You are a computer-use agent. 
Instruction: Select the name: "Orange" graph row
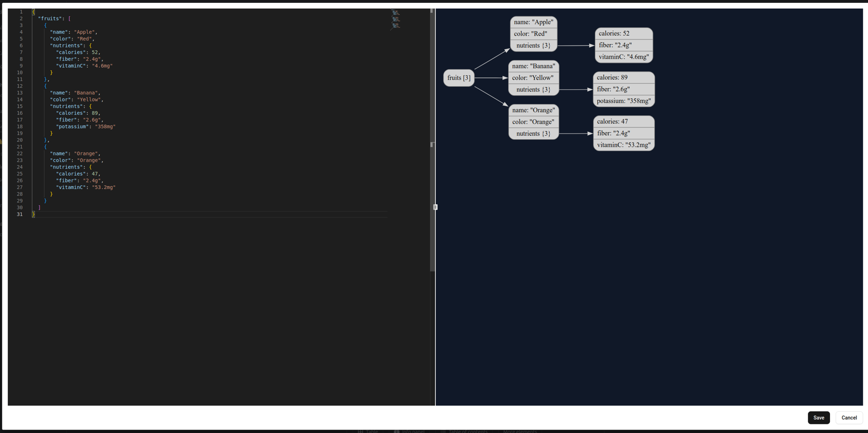pos(534,110)
